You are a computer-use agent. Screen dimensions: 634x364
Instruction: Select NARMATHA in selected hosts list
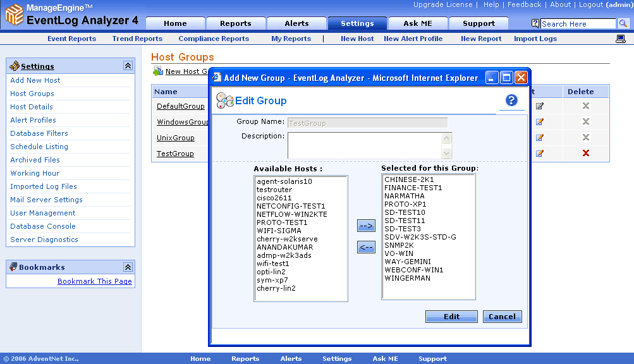click(x=405, y=196)
